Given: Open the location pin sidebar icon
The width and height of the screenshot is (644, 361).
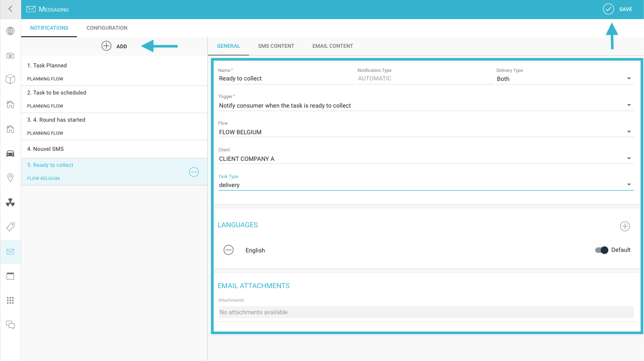Looking at the screenshot, I should (x=10, y=177).
